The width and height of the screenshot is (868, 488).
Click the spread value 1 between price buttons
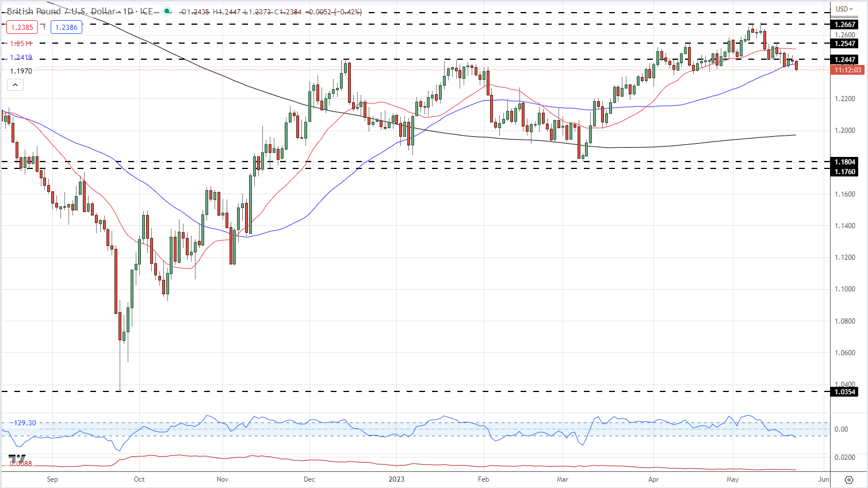pos(44,27)
